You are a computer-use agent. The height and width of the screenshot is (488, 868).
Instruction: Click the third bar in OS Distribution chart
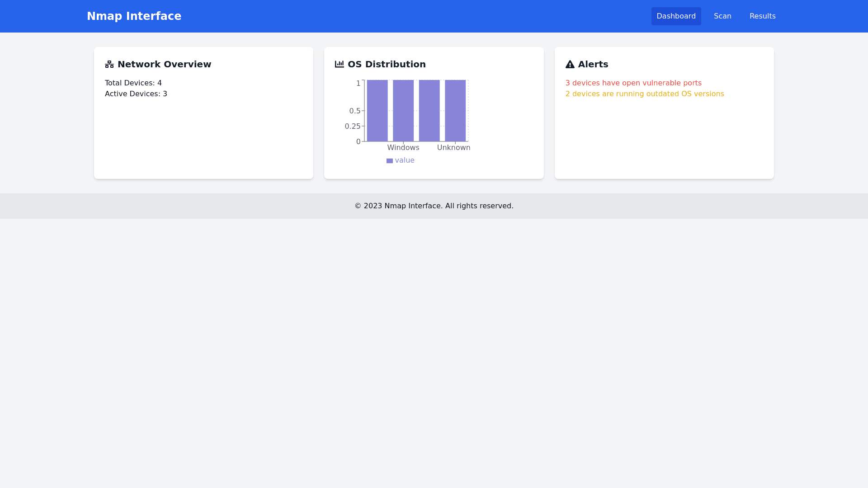(429, 111)
